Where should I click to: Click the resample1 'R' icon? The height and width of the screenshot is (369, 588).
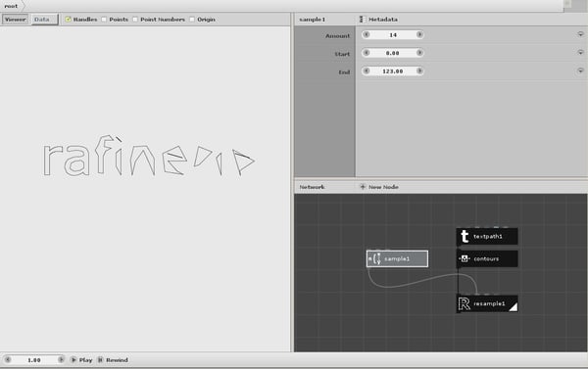[465, 303]
